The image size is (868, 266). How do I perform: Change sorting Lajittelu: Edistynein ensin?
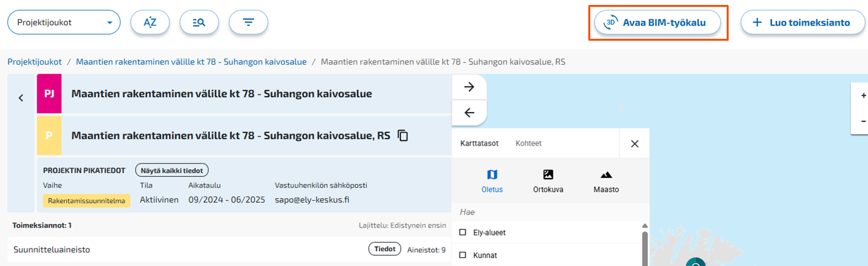point(402,225)
